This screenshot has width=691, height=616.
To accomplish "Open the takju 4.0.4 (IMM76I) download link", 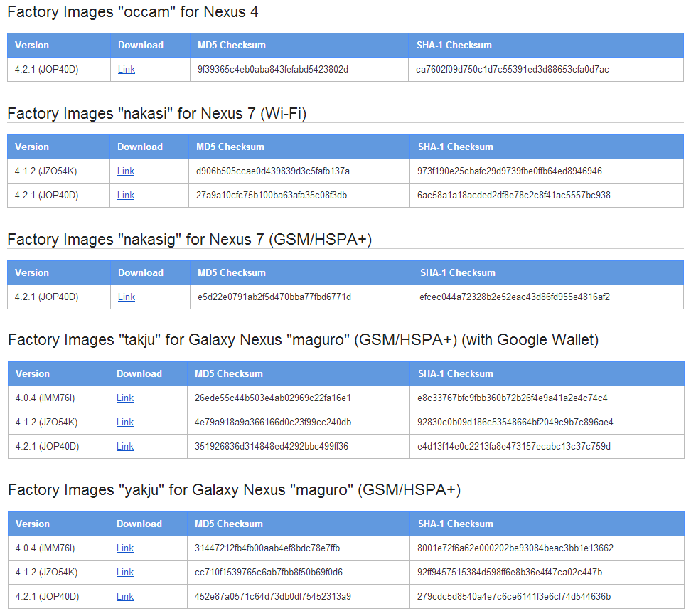I will pyautogui.click(x=125, y=398).
